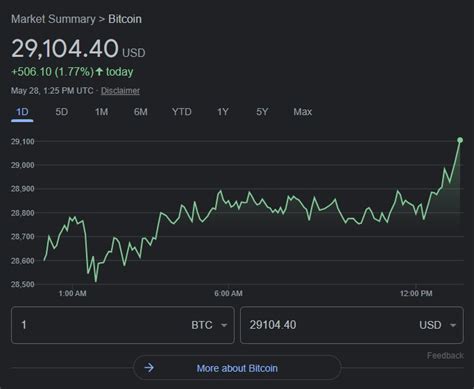Open the BTC currency dropdown arrow
Viewport: 474px width, 389px height.
pyautogui.click(x=224, y=325)
